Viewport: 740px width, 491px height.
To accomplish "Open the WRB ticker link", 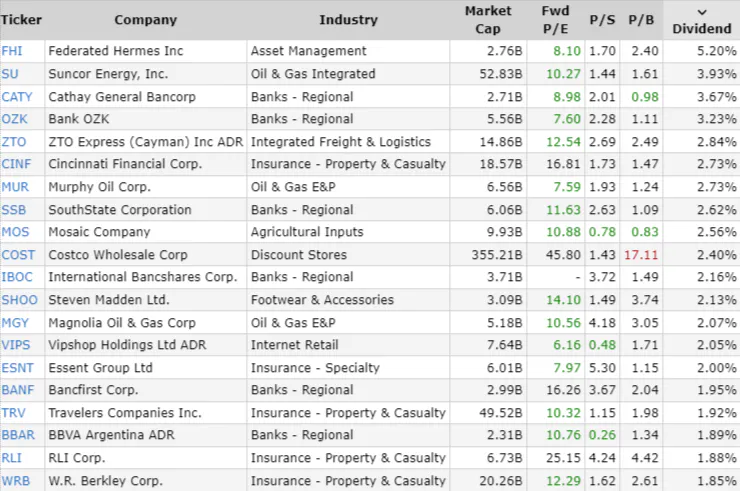I will pyautogui.click(x=14, y=481).
